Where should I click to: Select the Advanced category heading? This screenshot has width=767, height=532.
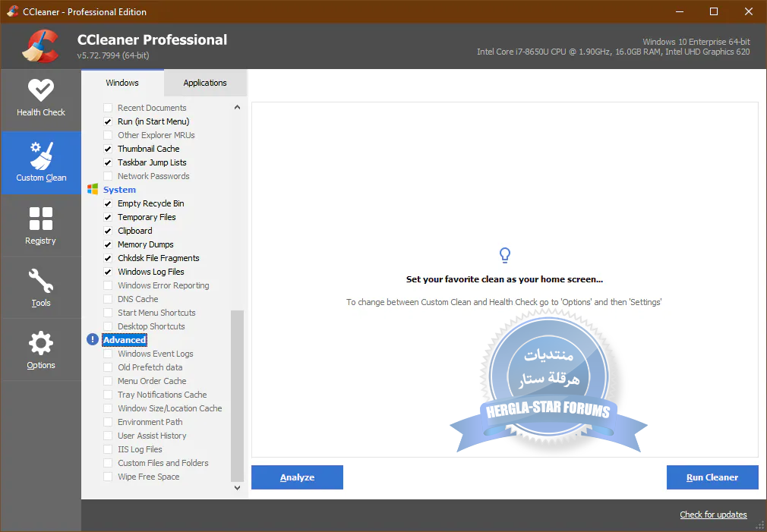(125, 340)
